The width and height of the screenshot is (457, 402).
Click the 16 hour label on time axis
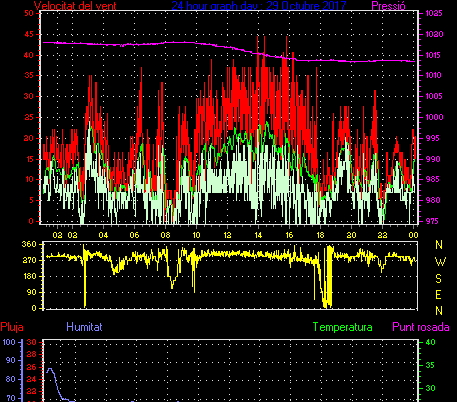[289, 235]
